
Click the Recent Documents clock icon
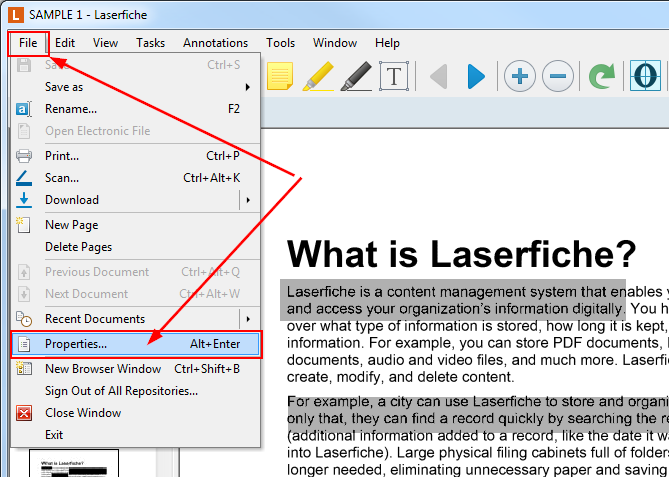pyautogui.click(x=23, y=319)
